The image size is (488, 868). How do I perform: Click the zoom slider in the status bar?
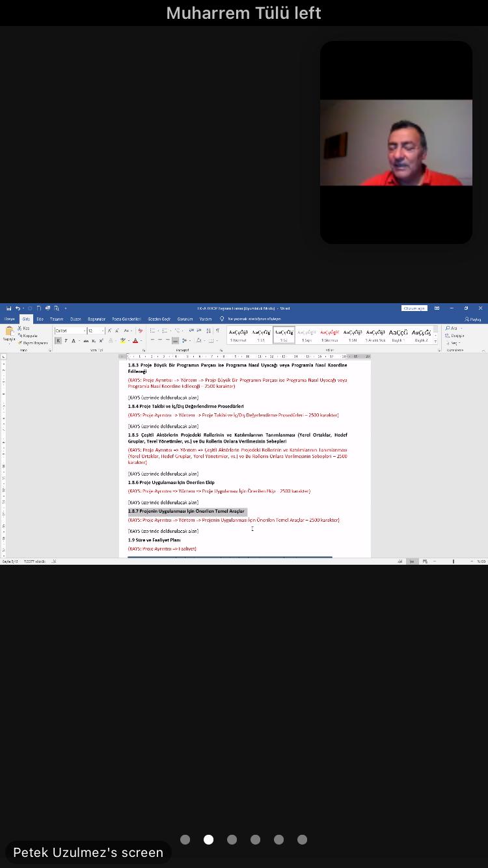click(x=454, y=561)
